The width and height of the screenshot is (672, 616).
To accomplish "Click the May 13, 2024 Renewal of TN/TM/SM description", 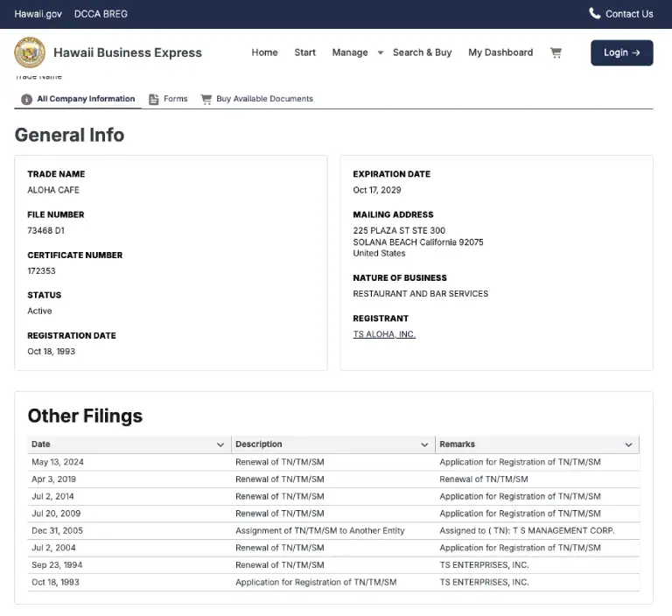I will [x=279, y=462].
